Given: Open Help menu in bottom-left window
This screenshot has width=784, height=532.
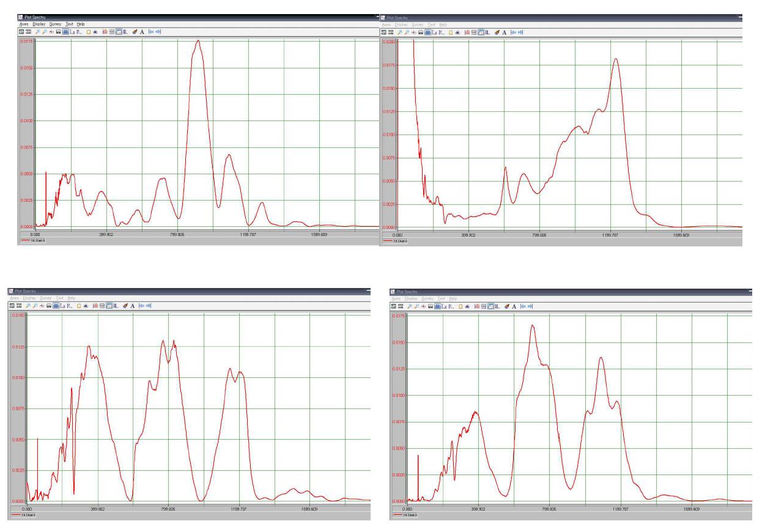Looking at the screenshot, I should (x=72, y=298).
